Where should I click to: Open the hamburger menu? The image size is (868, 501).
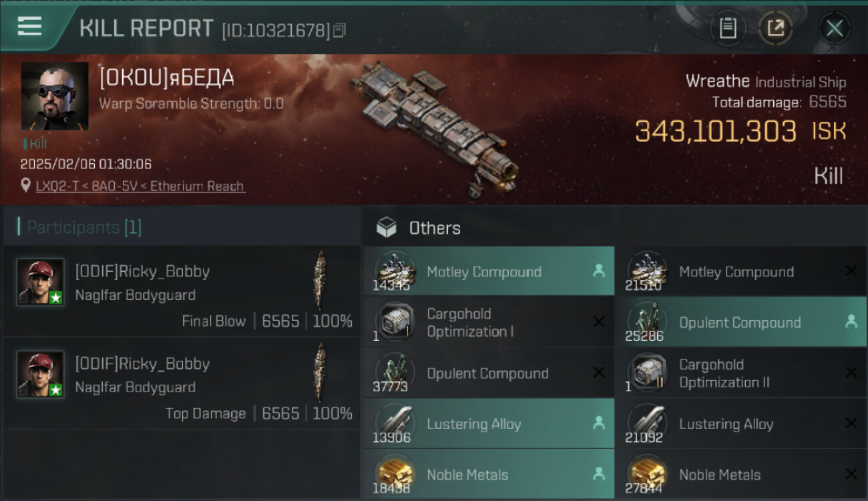pyautogui.click(x=29, y=27)
